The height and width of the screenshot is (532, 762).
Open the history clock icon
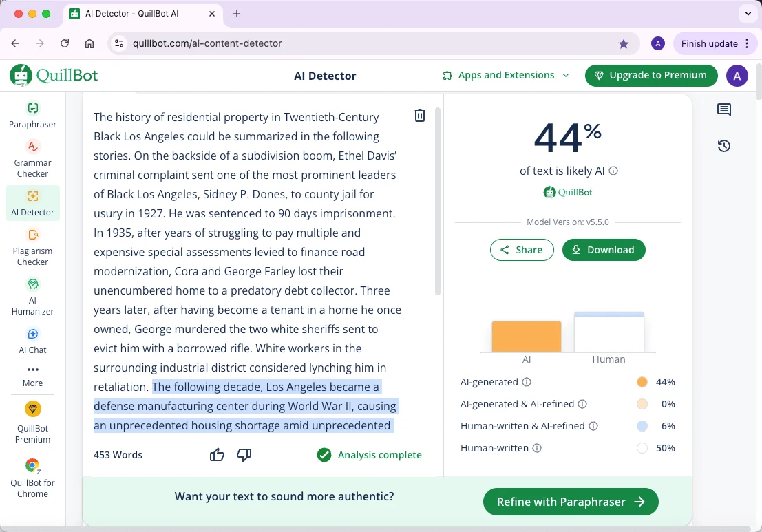coord(723,146)
